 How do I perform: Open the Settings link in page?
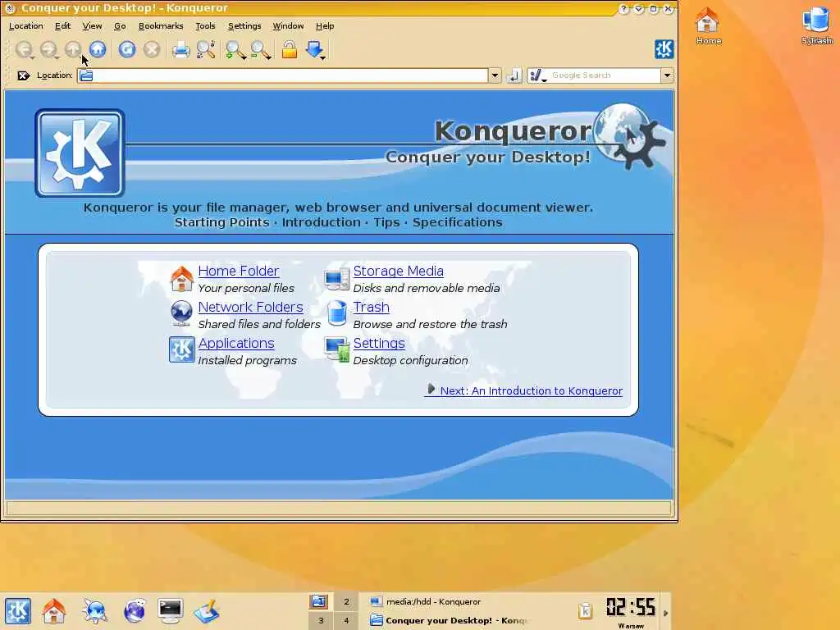[379, 343]
